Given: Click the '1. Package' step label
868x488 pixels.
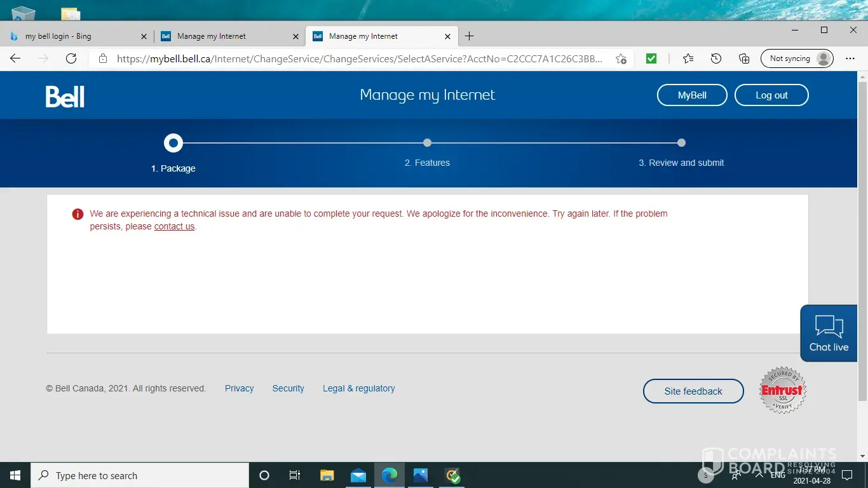Looking at the screenshot, I should pos(173,168).
